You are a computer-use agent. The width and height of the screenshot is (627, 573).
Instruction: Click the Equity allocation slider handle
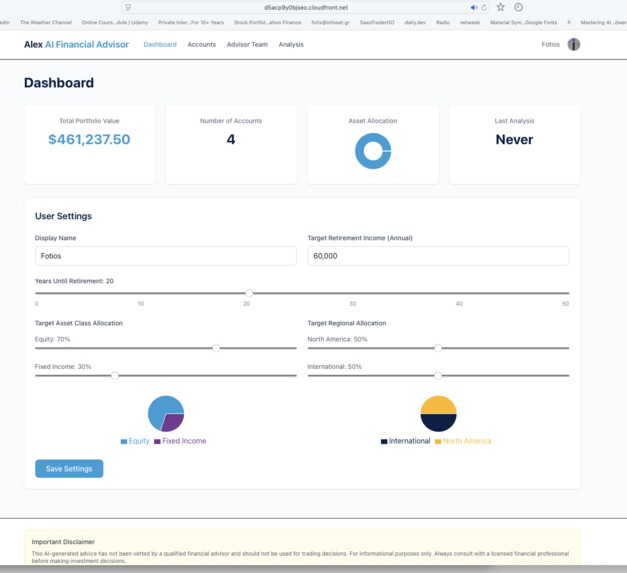(x=216, y=348)
